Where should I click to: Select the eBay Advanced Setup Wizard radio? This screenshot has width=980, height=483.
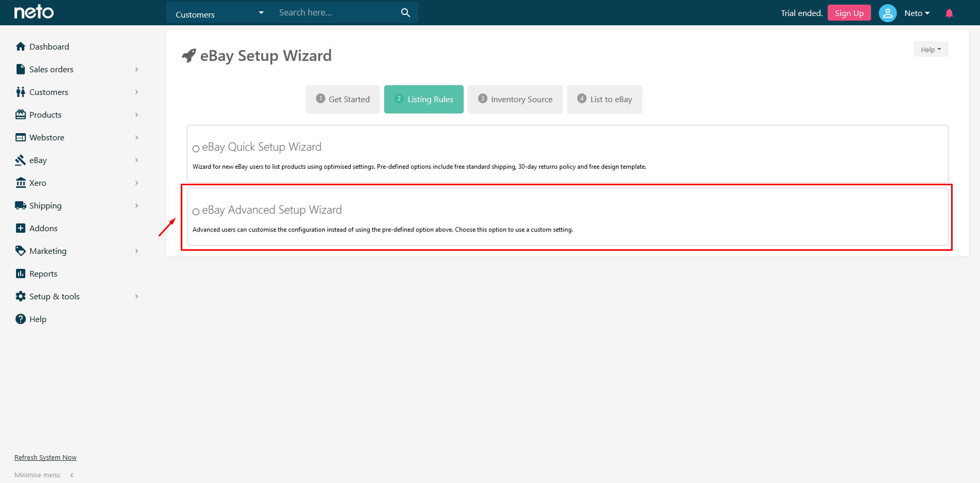click(196, 212)
